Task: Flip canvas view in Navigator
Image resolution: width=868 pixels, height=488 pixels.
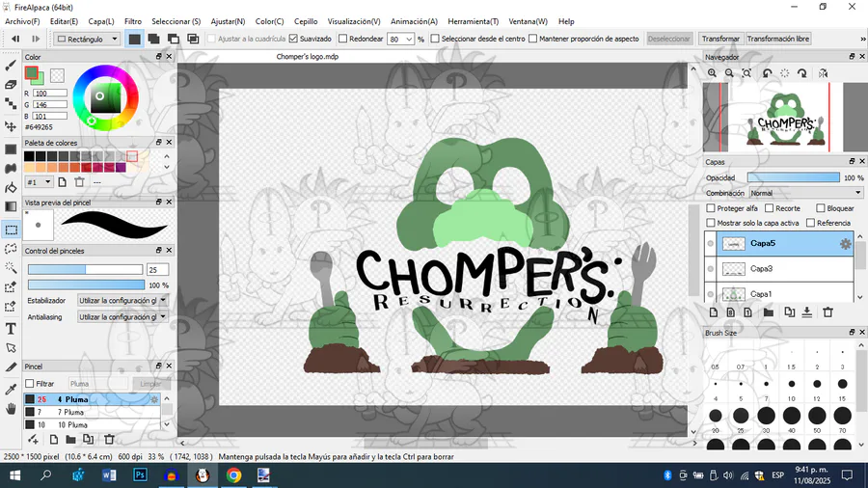Action: [824, 73]
